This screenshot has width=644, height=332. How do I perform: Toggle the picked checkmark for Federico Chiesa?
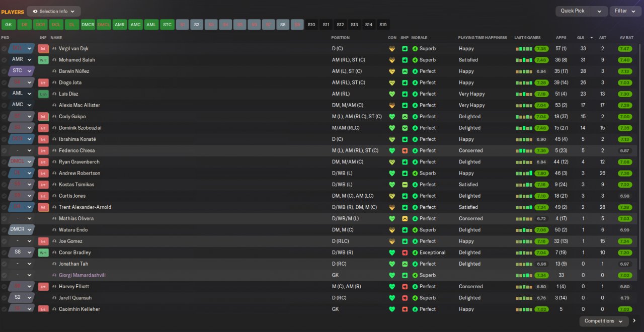point(4,150)
